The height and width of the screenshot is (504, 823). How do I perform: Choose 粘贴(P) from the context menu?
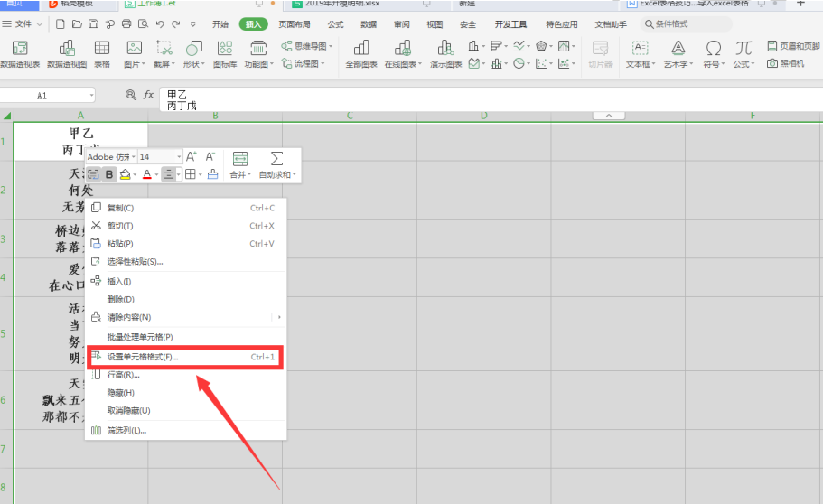point(186,244)
